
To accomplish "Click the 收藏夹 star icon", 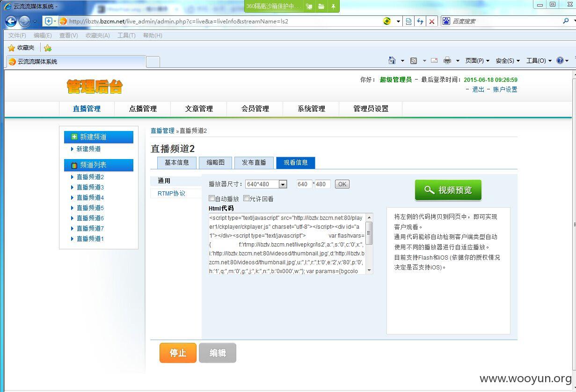I will pyautogui.click(x=12, y=48).
